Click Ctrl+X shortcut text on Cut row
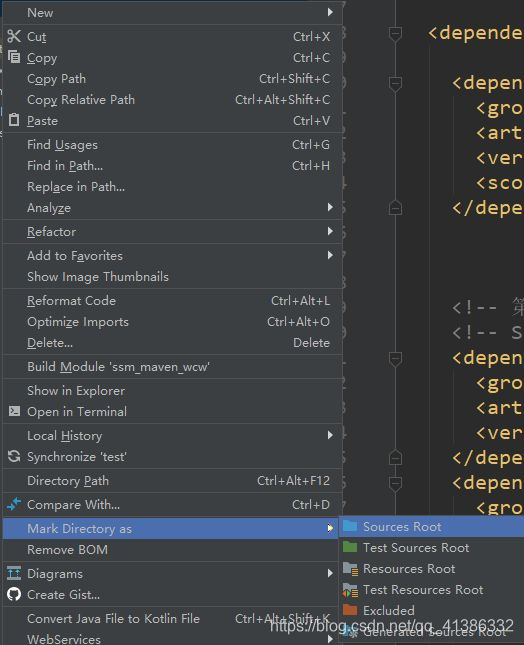This screenshot has width=524, height=645. coord(311,37)
